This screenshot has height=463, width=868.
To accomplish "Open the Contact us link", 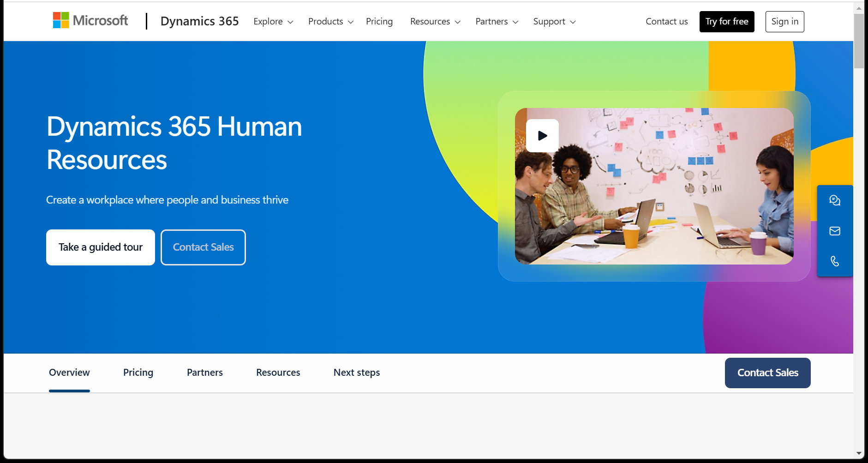I will tap(666, 21).
